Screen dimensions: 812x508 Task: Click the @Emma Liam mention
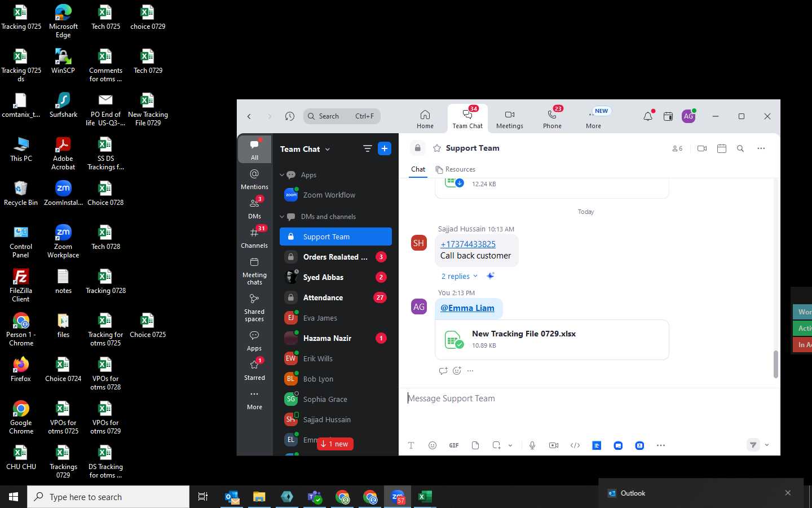467,308
